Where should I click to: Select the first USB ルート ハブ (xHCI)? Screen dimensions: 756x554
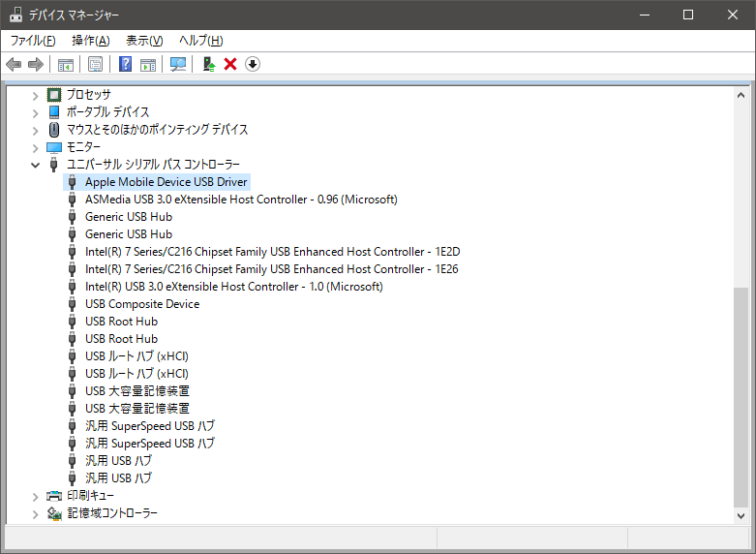click(136, 356)
